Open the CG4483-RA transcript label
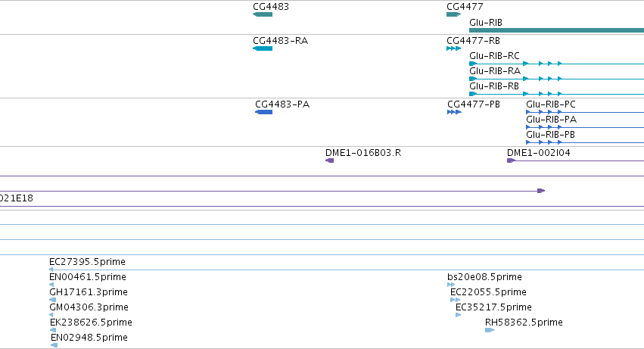 tap(280, 41)
